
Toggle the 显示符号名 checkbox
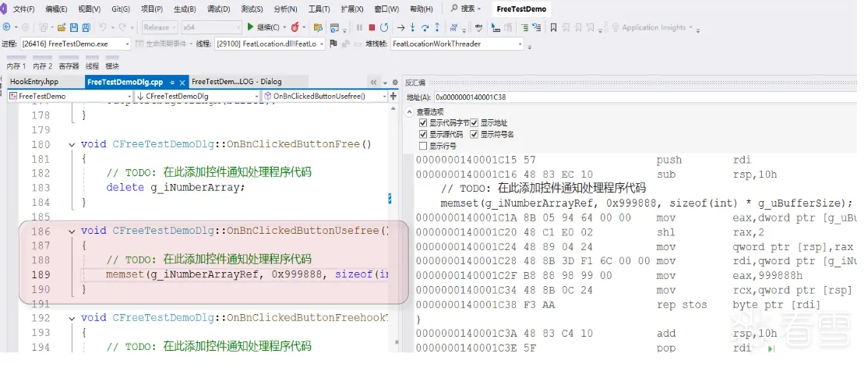[x=475, y=135]
